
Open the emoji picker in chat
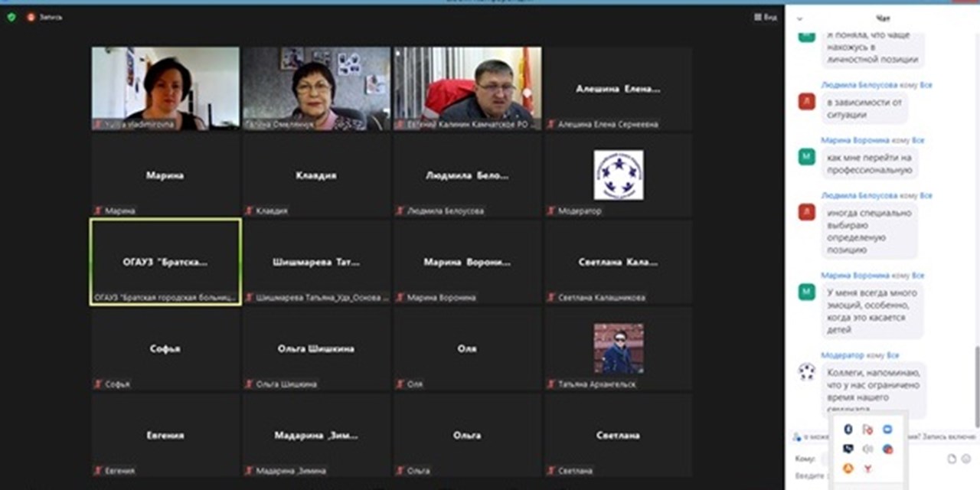coord(966,459)
